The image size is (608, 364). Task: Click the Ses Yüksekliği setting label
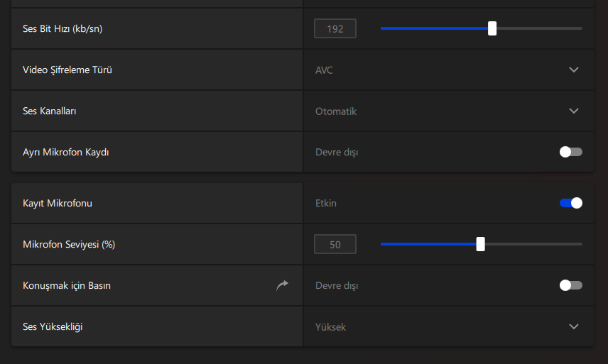pyautogui.click(x=58, y=326)
